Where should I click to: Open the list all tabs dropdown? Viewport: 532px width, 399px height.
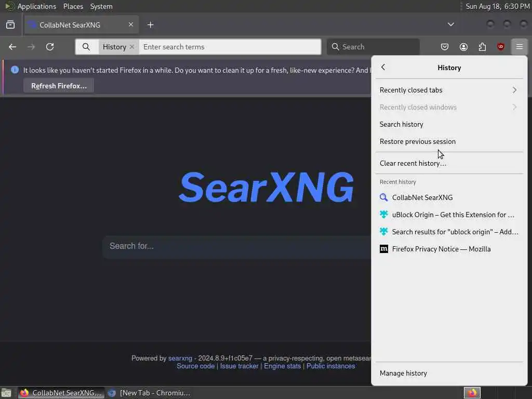coord(450,24)
